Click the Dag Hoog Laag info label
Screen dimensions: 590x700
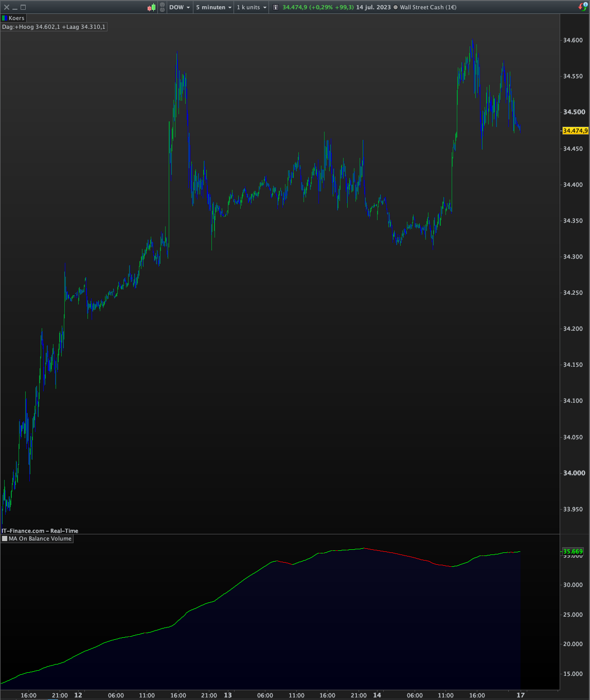click(x=53, y=27)
